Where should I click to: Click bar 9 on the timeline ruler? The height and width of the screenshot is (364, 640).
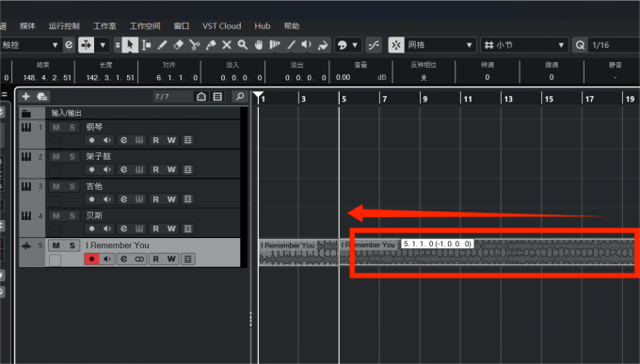pyautogui.click(x=424, y=99)
